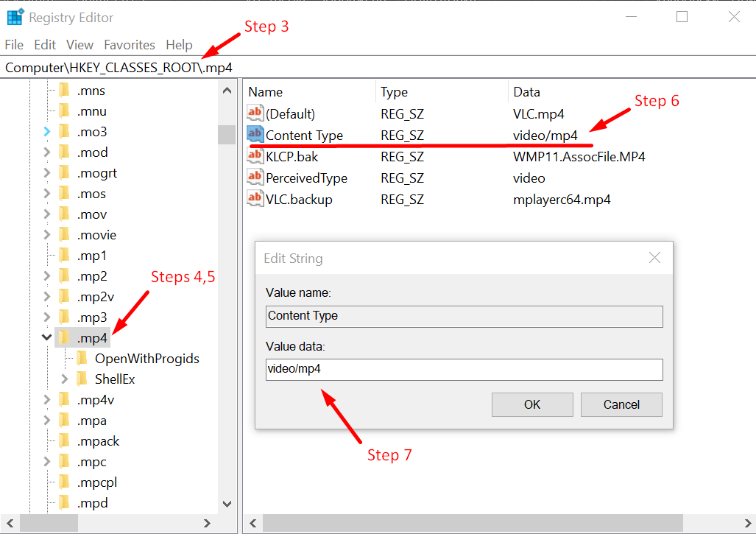Click values pane horizontal scroll right arrow

click(747, 523)
